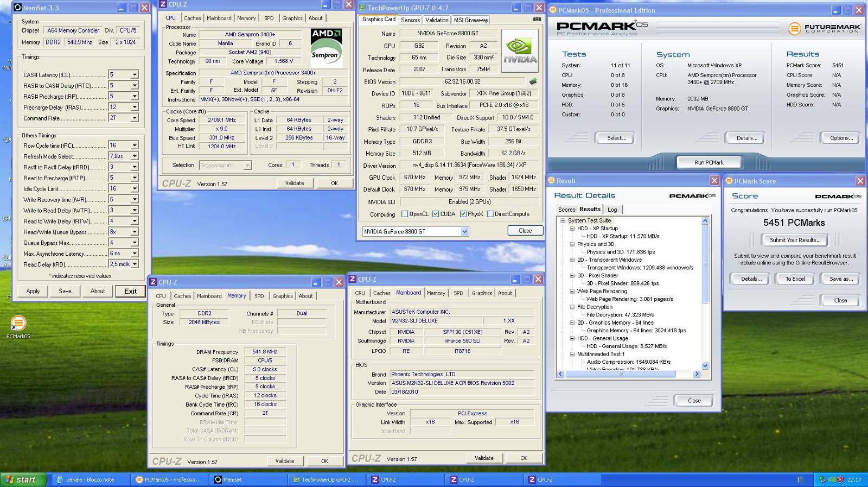Toggle the CUDA checkbox
Image resolution: width=868 pixels, height=487 pixels.
435,214
